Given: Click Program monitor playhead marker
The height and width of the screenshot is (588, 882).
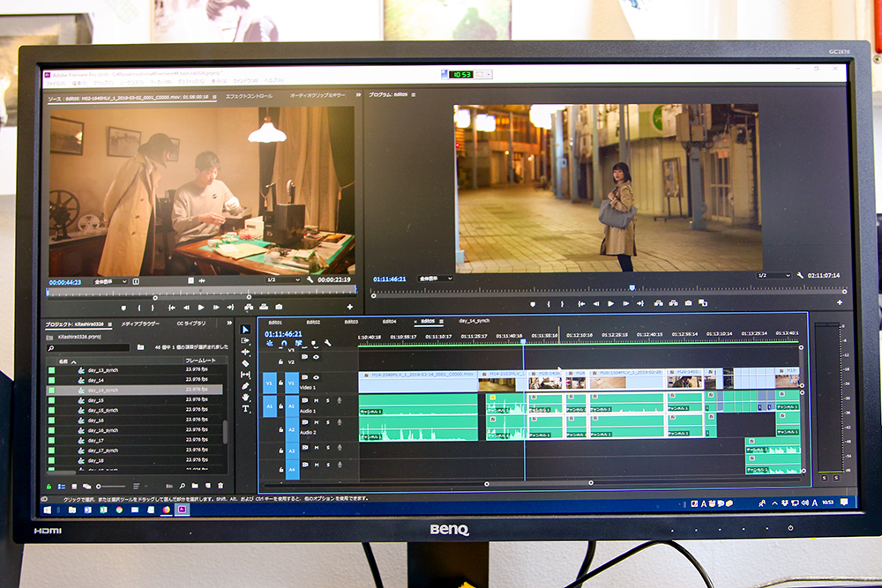Looking at the screenshot, I should (x=632, y=287).
